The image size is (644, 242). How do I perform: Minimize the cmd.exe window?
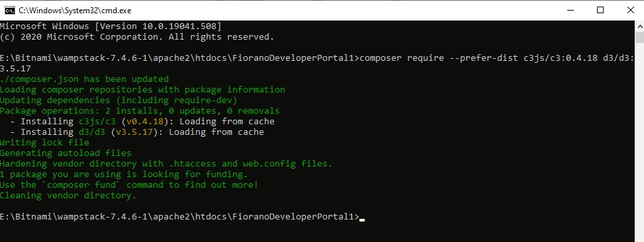[569, 11]
